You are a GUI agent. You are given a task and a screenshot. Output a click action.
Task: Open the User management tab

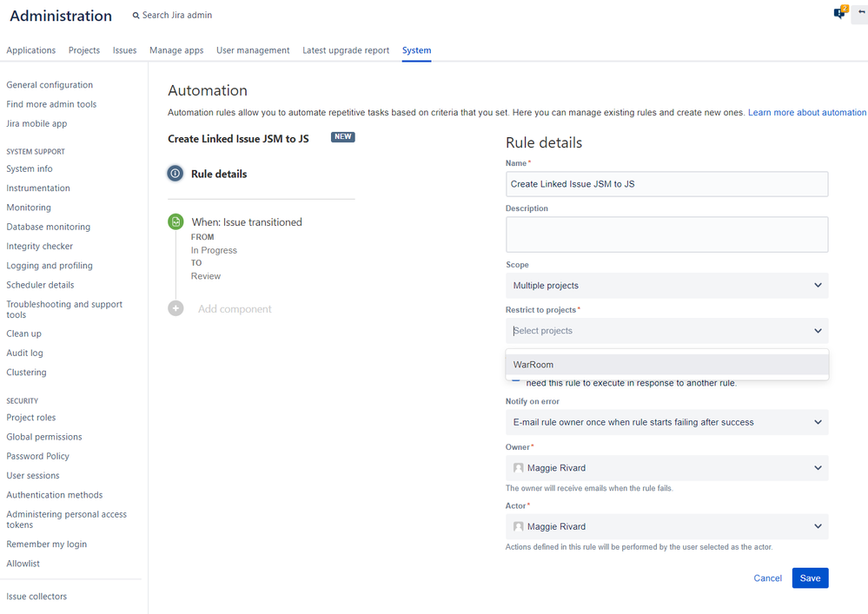point(253,50)
